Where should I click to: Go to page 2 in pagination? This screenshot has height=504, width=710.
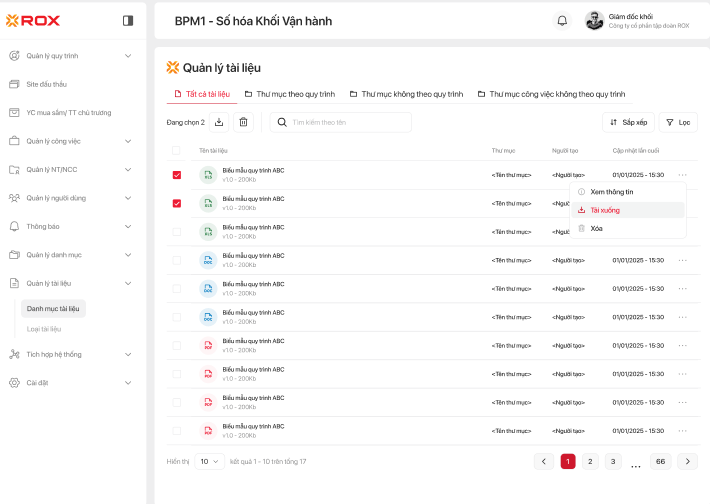click(x=591, y=461)
